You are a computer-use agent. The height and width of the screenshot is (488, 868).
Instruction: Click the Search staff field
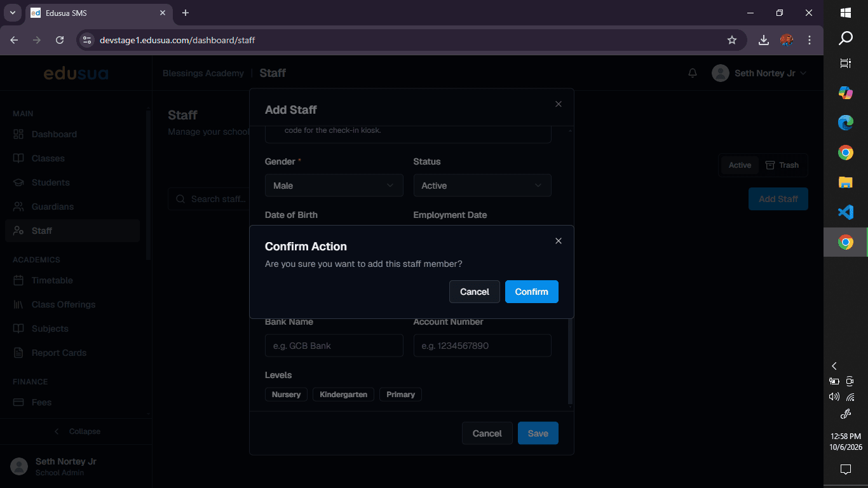(208, 199)
